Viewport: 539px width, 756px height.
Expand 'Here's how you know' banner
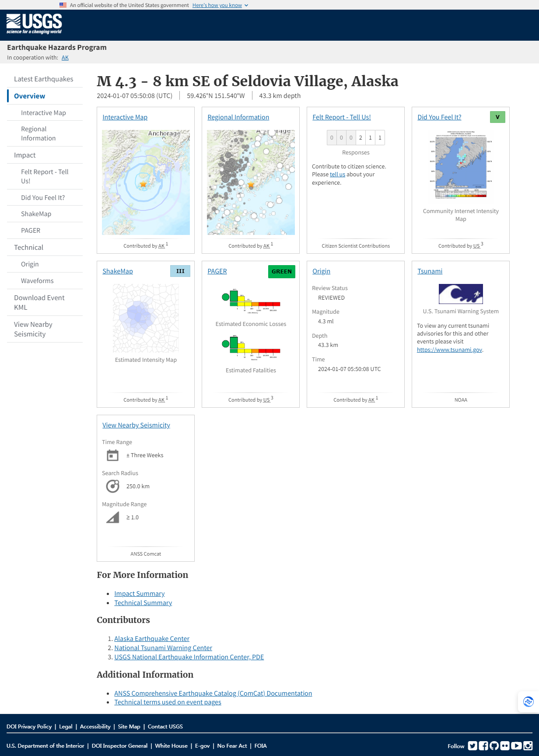(220, 5)
